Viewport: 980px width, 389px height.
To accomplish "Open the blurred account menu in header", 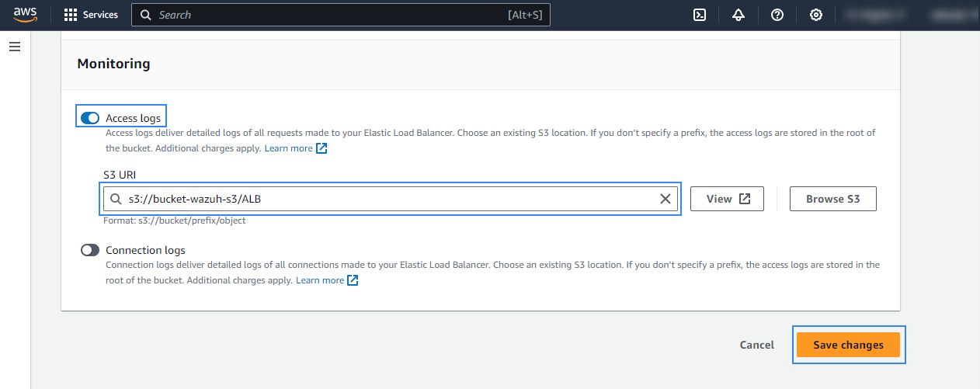I will click(x=952, y=15).
